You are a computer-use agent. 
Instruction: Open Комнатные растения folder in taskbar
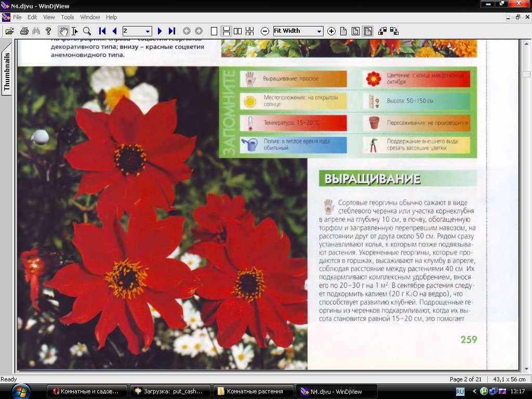pyautogui.click(x=254, y=391)
